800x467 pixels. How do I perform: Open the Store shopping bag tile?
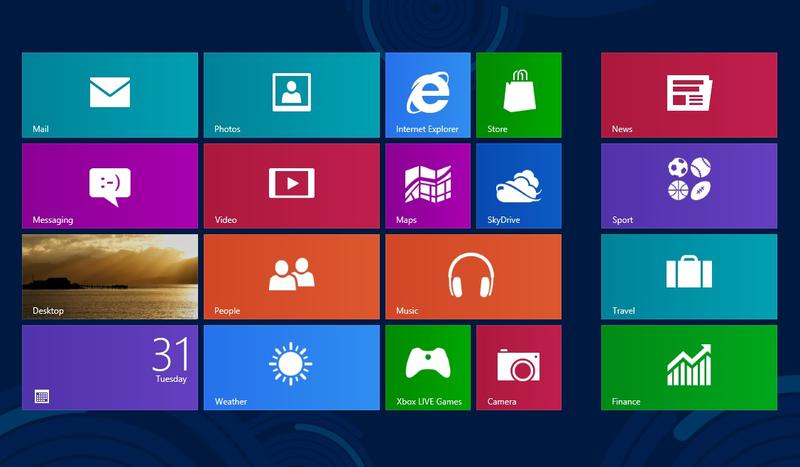[519, 95]
